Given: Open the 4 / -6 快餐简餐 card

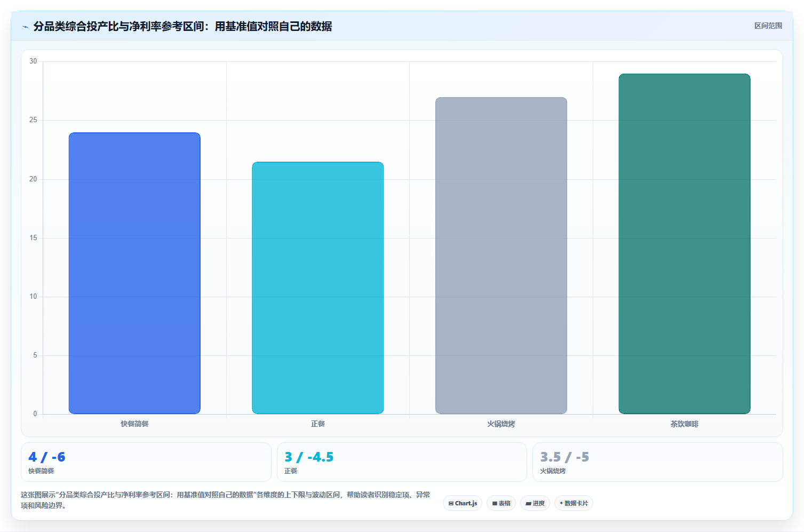Looking at the screenshot, I should tap(146, 462).
